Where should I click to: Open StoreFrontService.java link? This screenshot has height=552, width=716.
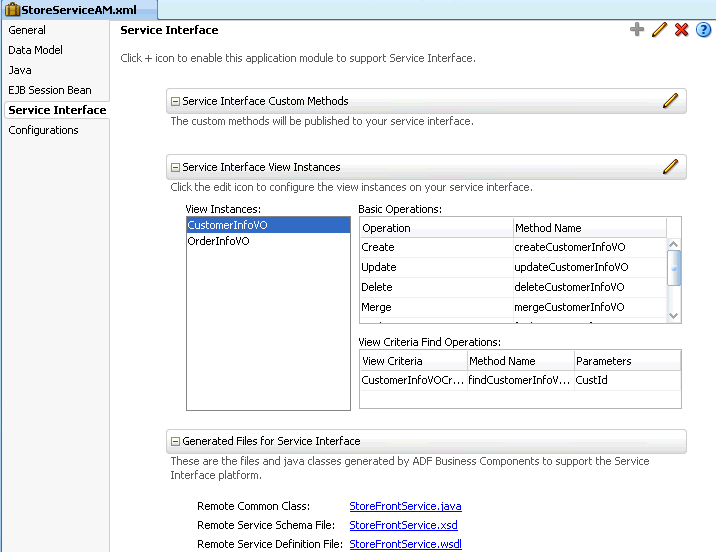click(405, 506)
